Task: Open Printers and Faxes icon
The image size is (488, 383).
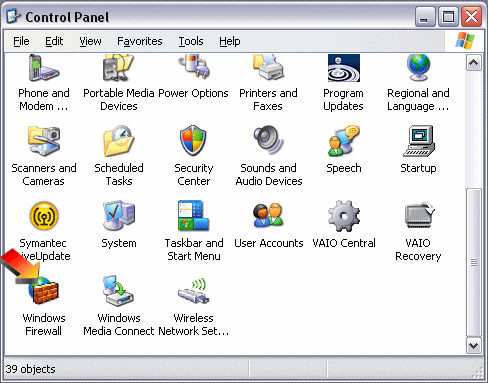Action: click(268, 67)
